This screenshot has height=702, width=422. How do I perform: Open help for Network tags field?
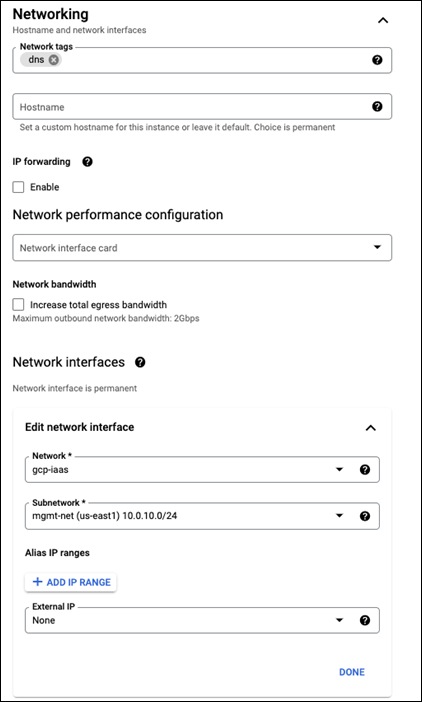tap(377, 60)
